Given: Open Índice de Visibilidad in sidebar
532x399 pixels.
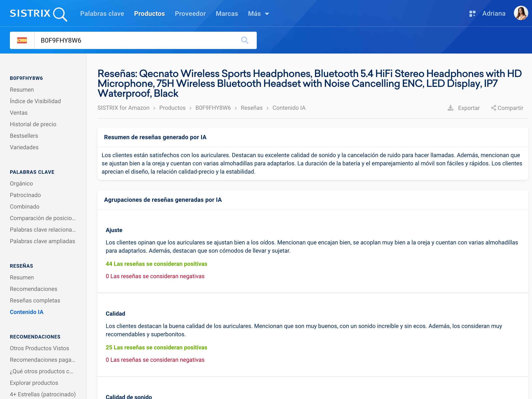Looking at the screenshot, I should pos(35,101).
